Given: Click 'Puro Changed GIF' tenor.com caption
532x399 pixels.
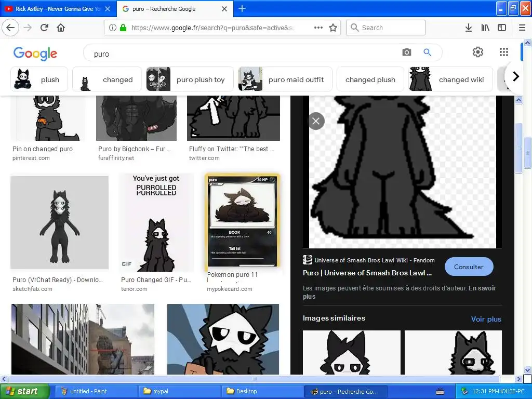Looking at the screenshot, I should click(x=156, y=284).
